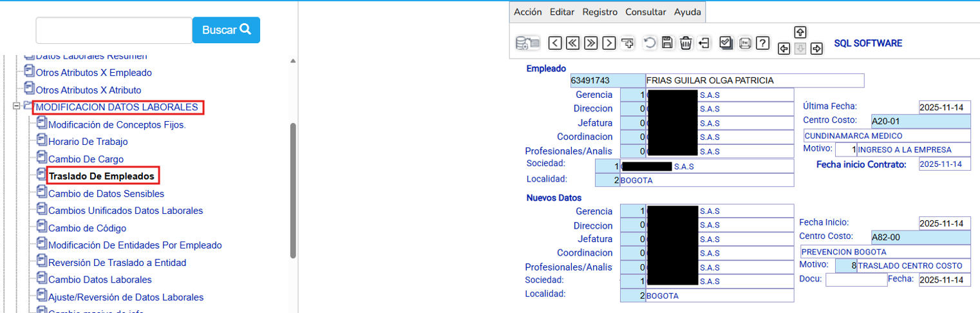Go to the first record with double left arrows
980x313 pixels.
[572, 43]
